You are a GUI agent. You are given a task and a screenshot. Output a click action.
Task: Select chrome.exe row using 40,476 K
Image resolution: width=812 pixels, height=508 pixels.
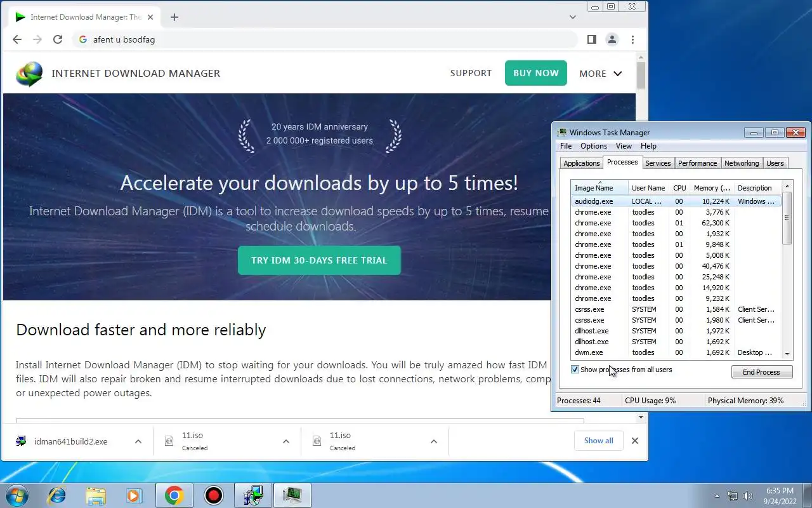(x=676, y=266)
